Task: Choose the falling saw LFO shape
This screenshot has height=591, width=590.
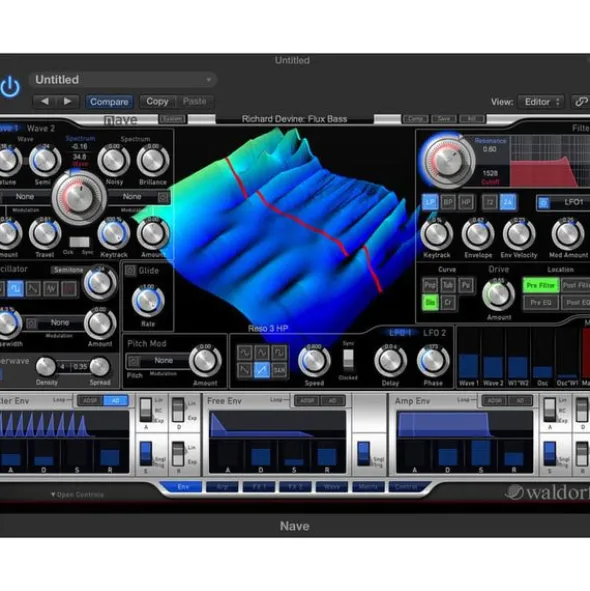Action: click(244, 370)
